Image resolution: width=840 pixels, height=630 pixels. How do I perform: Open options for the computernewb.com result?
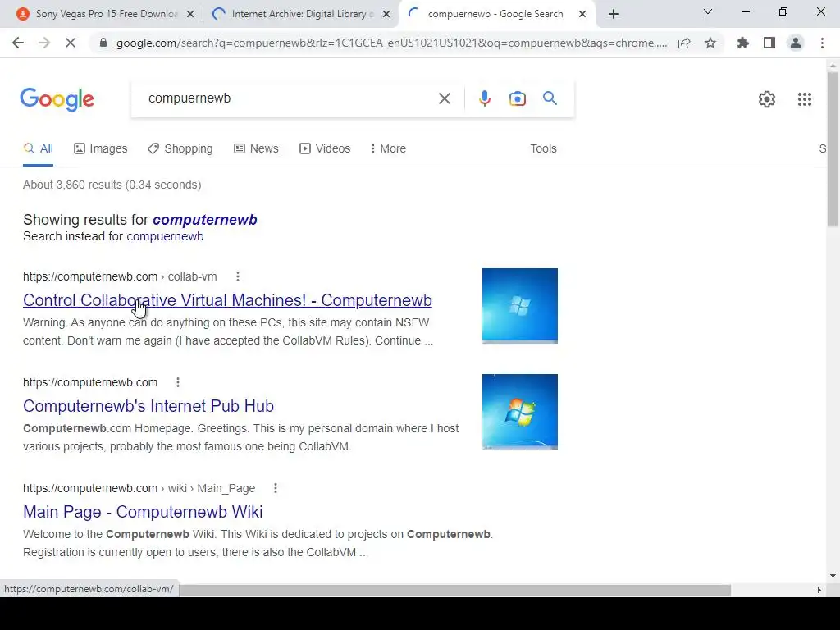[x=178, y=382]
